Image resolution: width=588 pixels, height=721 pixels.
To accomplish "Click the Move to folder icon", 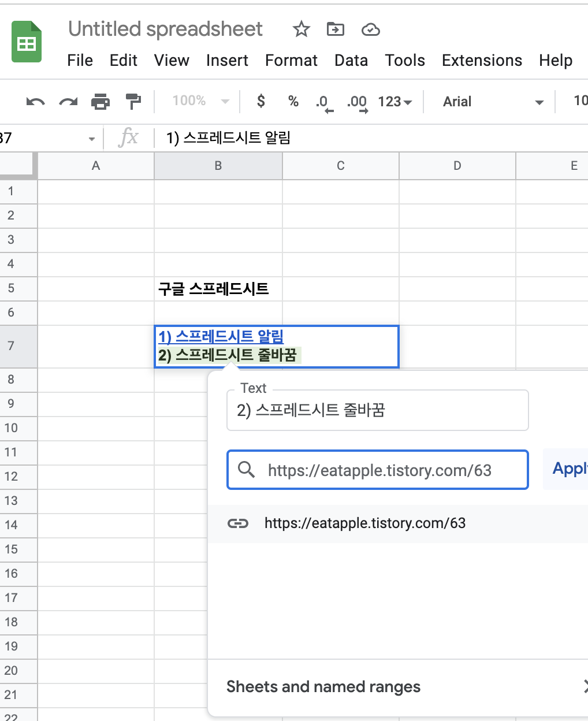I will [335, 29].
